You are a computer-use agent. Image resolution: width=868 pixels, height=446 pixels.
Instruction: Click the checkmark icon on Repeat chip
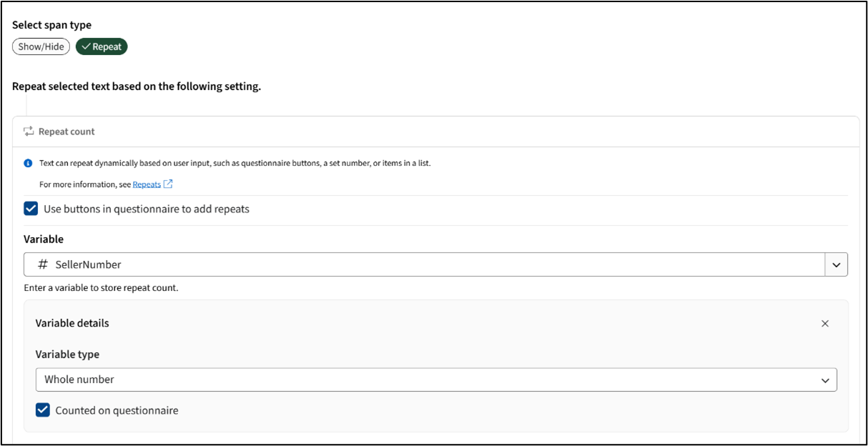click(x=86, y=47)
